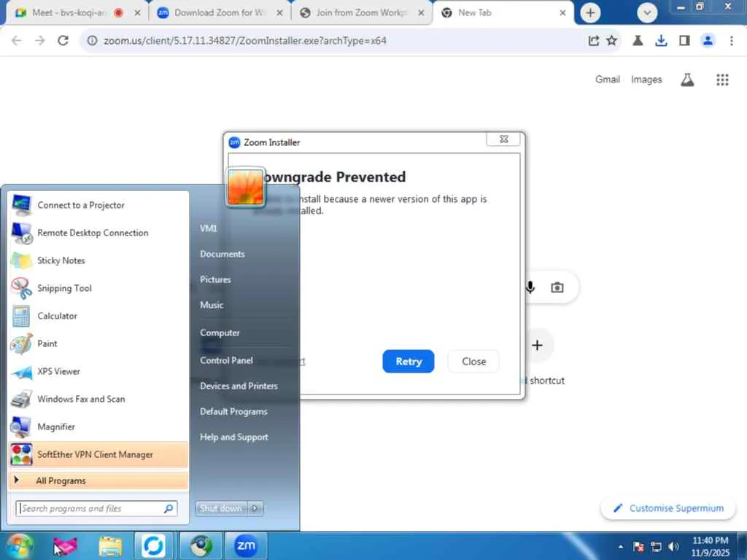Click the Shut down button

pyautogui.click(x=221, y=508)
